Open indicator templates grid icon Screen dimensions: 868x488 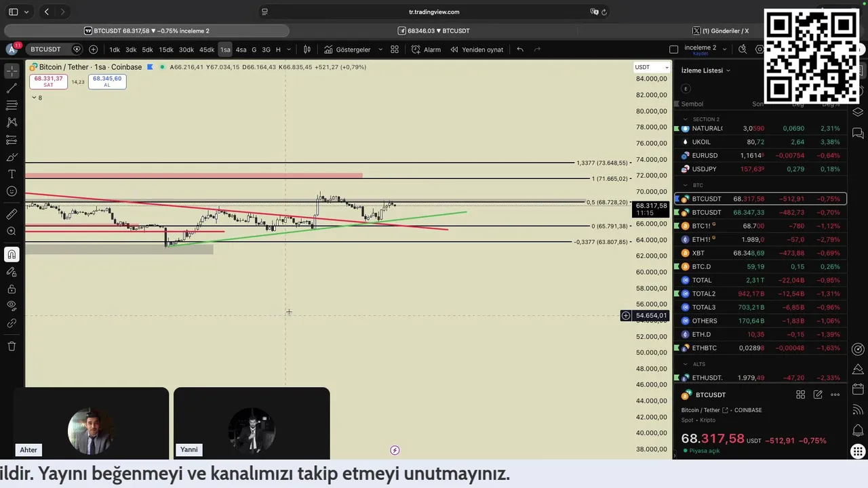395,49
